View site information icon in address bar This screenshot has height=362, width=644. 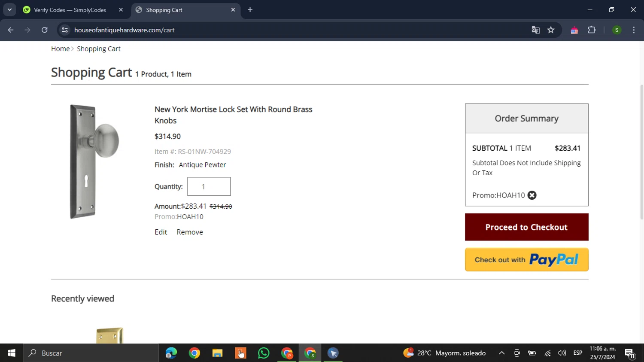[x=65, y=30]
